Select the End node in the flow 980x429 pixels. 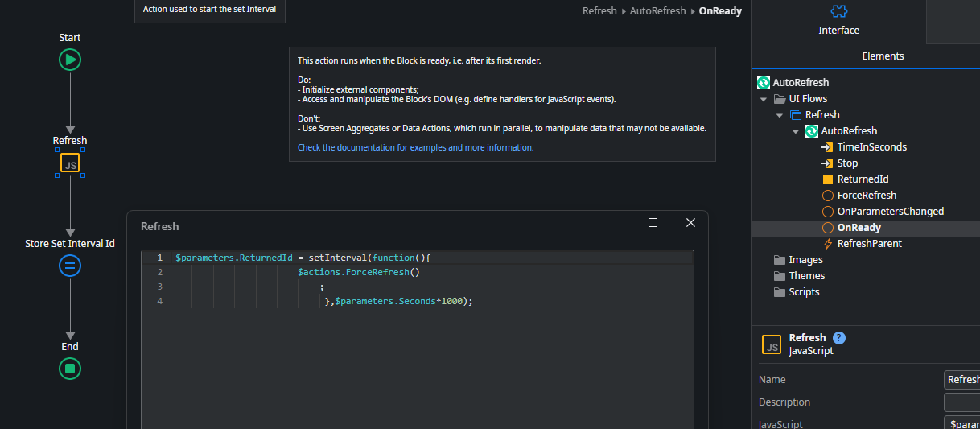point(70,369)
